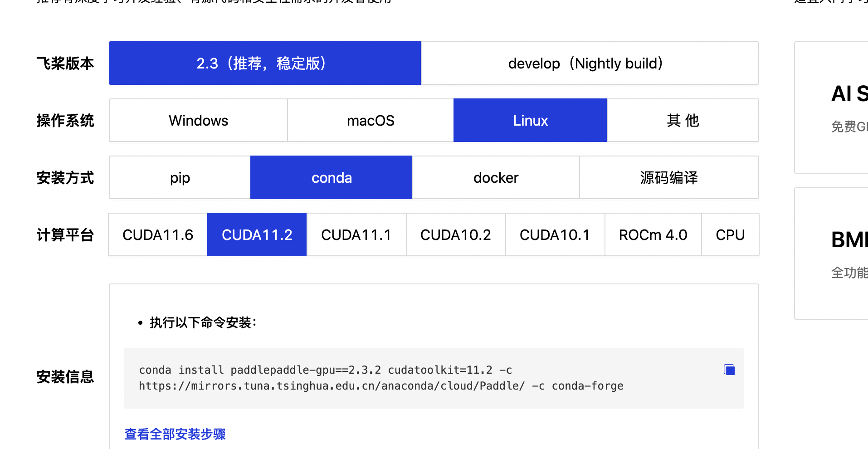Select the conda install command text

[x=381, y=378]
